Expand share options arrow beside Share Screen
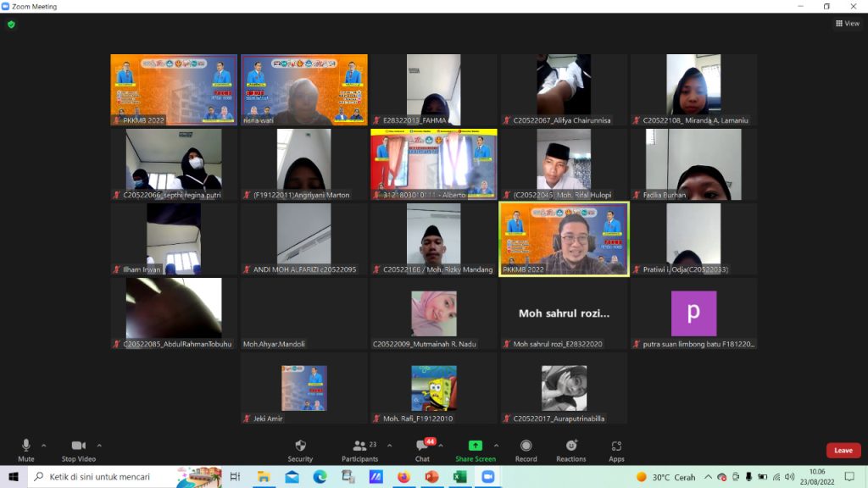 (x=496, y=445)
